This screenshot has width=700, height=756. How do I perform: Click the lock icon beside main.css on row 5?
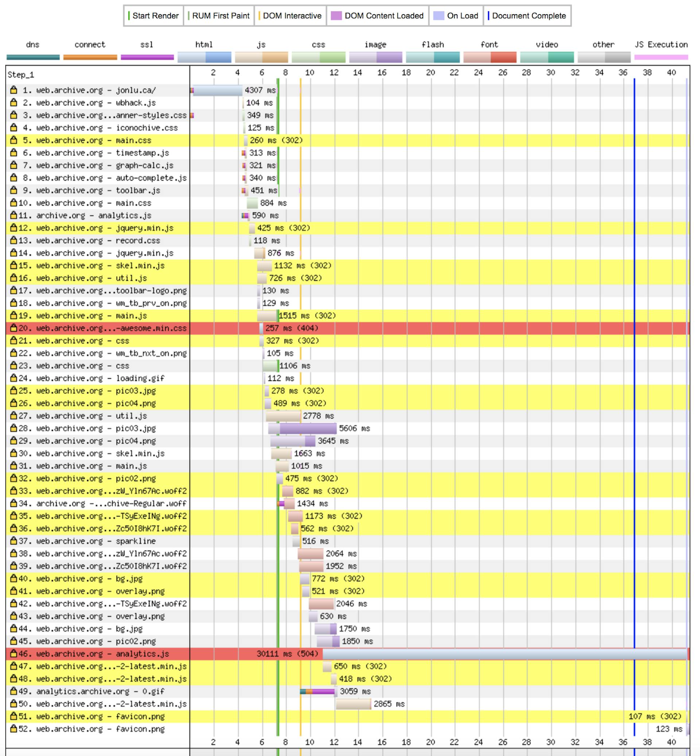coord(13,140)
